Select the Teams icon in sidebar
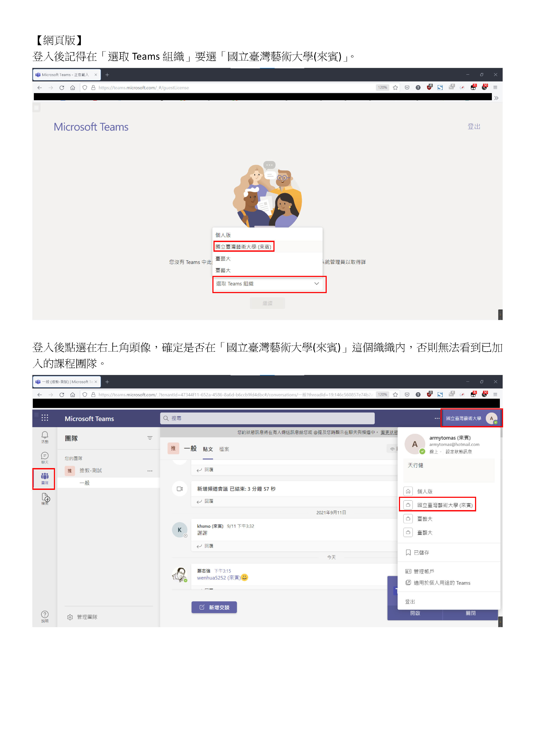 pyautogui.click(x=44, y=477)
